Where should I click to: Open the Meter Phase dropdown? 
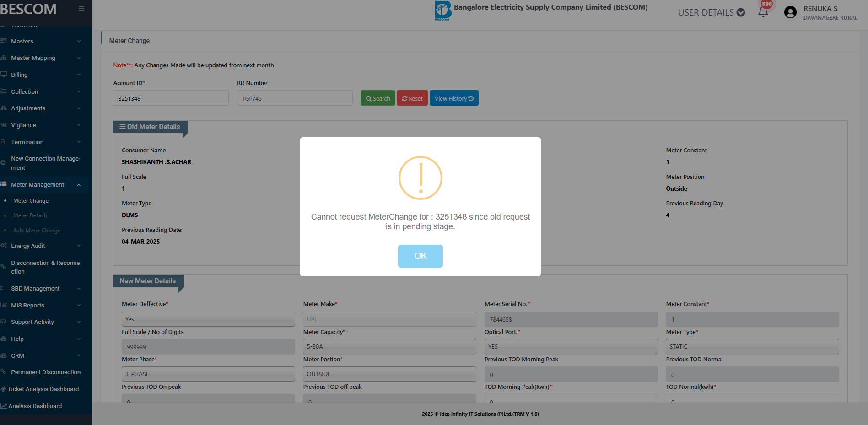[208, 374]
